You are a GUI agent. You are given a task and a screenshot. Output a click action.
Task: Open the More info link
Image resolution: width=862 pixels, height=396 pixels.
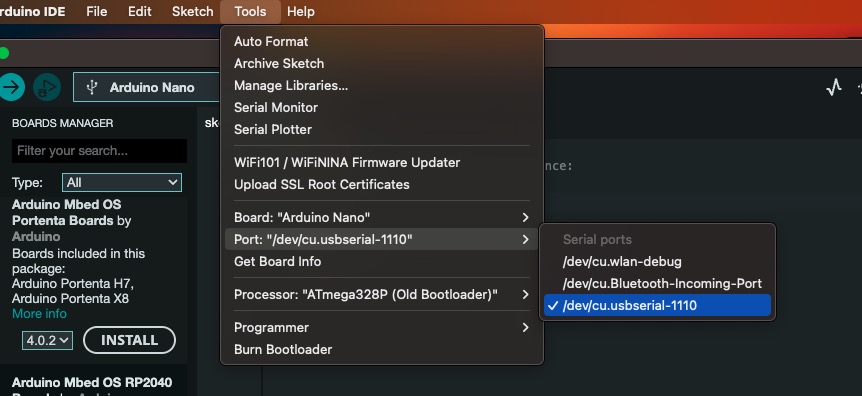point(39,314)
